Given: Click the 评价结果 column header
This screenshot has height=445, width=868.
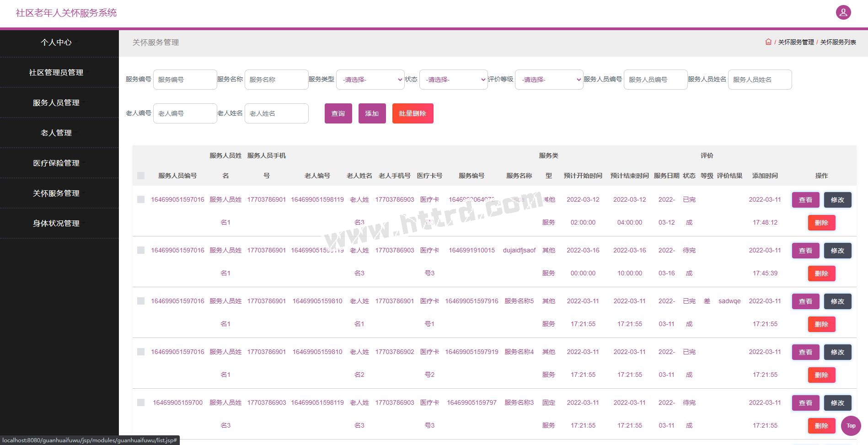Looking at the screenshot, I should click(729, 176).
